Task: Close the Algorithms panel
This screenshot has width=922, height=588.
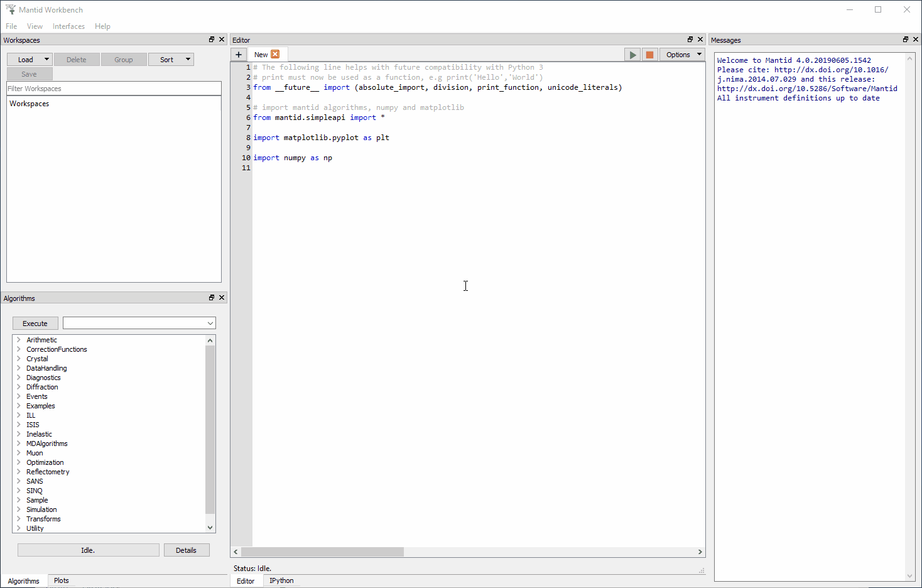Action: (x=221, y=297)
